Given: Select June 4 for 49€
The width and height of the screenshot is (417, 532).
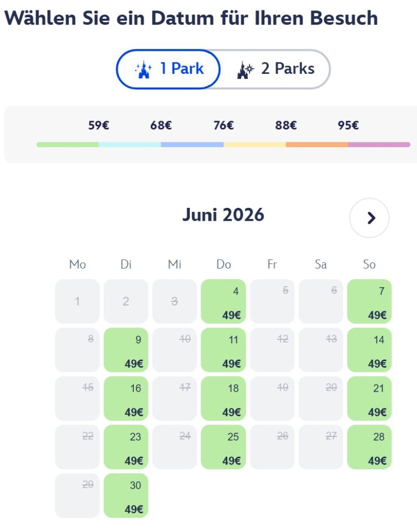Looking at the screenshot, I should pos(223,301).
